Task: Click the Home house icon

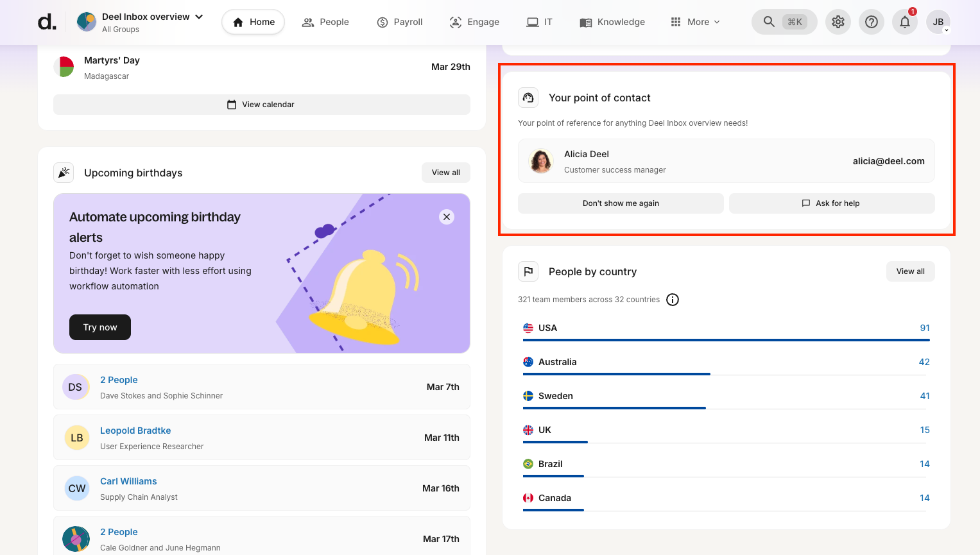Action: pos(238,22)
